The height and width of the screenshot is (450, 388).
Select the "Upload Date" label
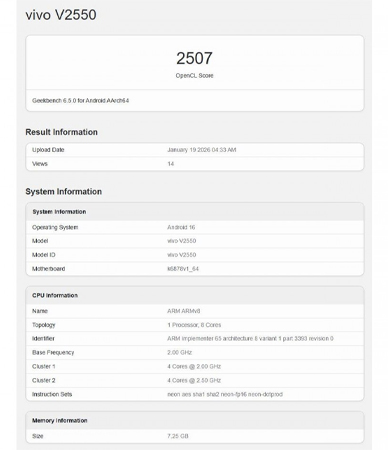[x=48, y=150]
